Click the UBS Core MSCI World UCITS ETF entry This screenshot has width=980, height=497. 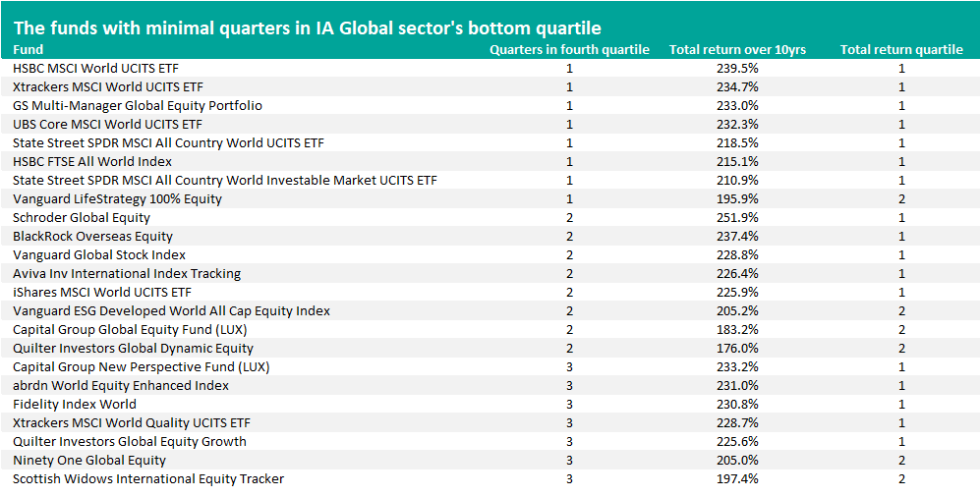click(107, 125)
